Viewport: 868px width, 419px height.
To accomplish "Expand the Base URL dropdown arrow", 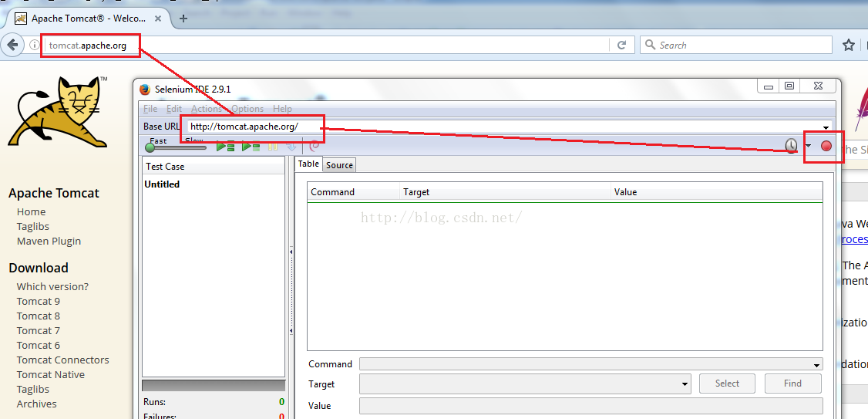I will (x=826, y=127).
